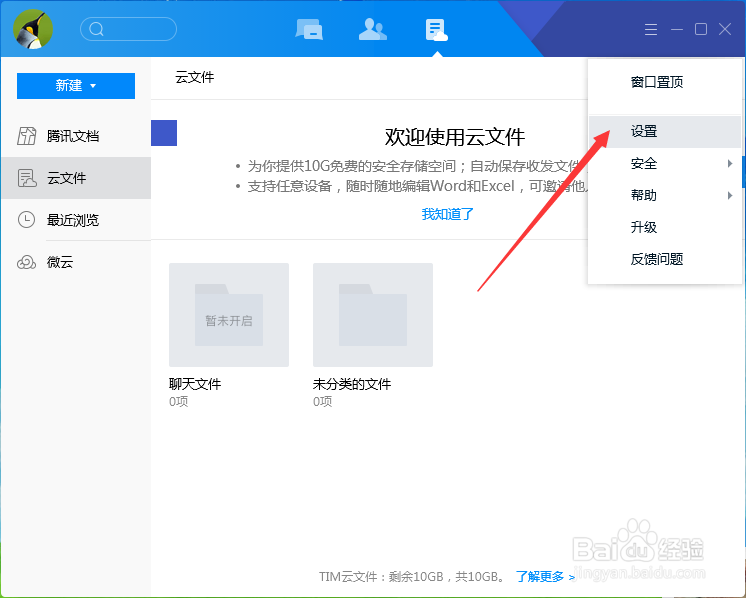Expand the arrow next to 安全
Viewport: 746px width, 598px height.
729,164
